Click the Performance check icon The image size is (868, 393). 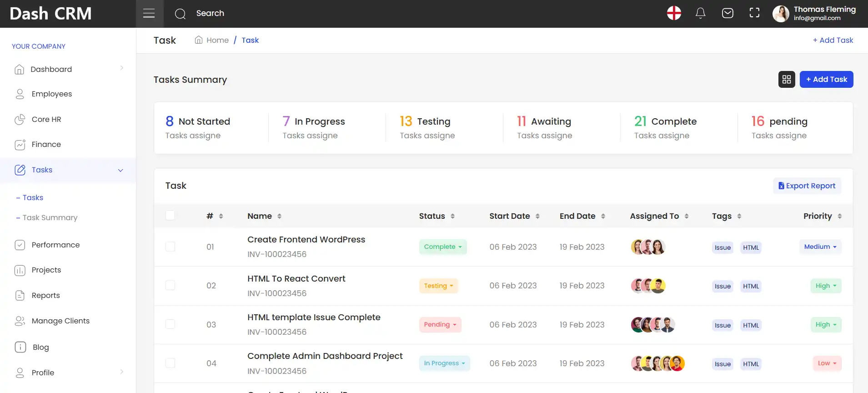coord(20,245)
